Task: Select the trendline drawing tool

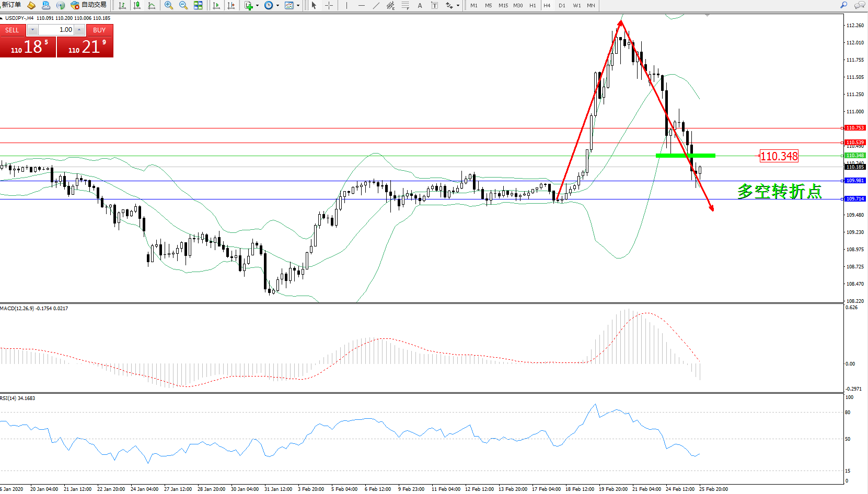Action: tap(376, 5)
